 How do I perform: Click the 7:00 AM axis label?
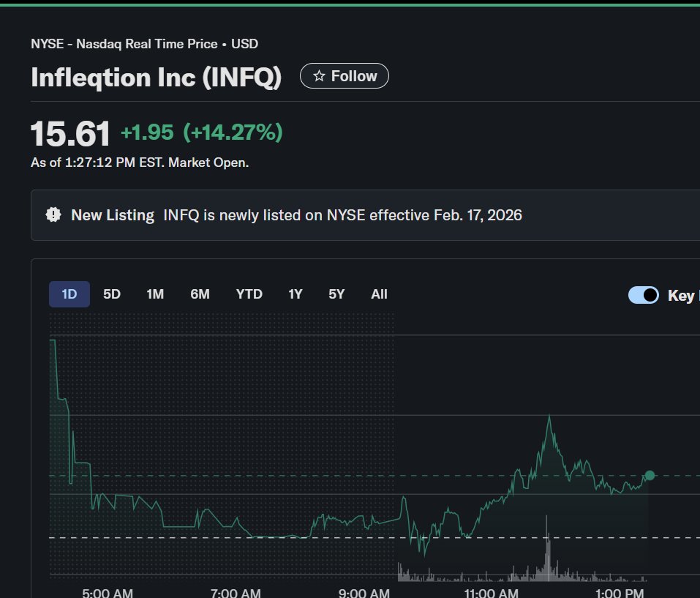click(x=236, y=593)
